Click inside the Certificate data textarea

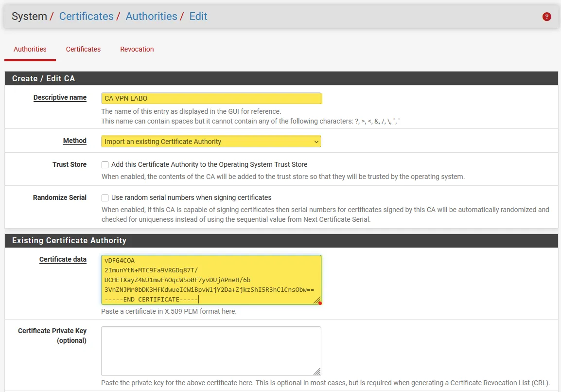coord(211,280)
